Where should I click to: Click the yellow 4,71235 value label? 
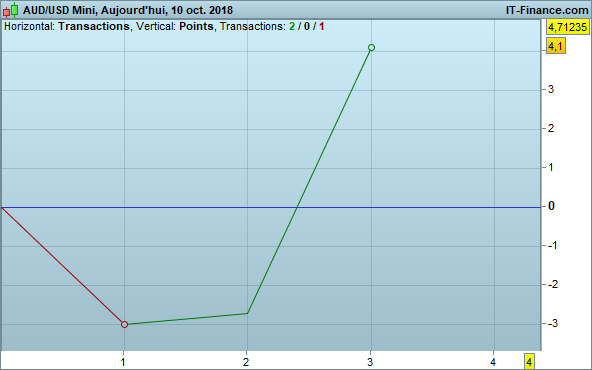click(x=568, y=27)
